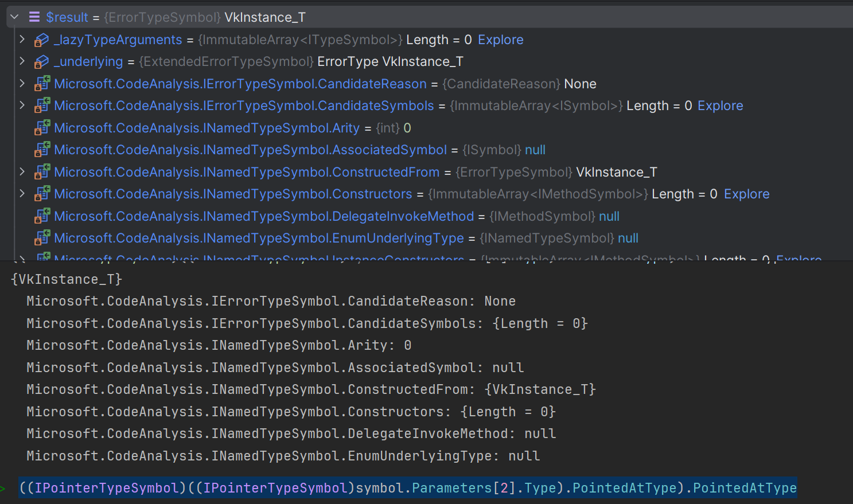Click output line ConstructedFrom: {VkInstance_T}

tap(311, 389)
